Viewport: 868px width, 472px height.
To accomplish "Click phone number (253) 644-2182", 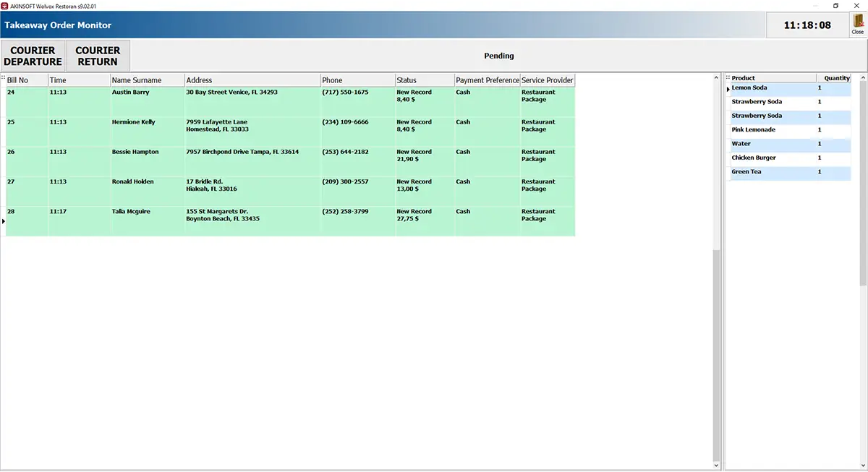I will [x=345, y=152].
